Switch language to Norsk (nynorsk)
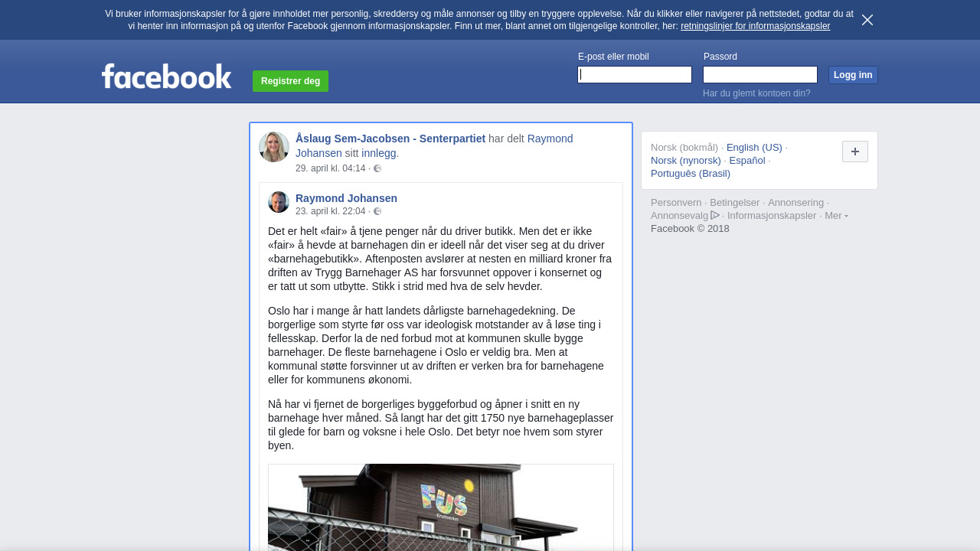 click(686, 161)
